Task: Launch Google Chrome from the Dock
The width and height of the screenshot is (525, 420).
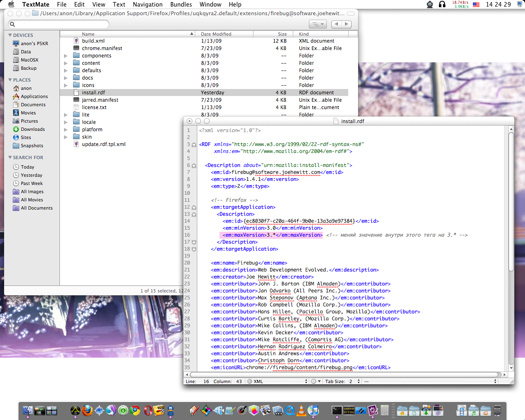Action: tap(135, 411)
